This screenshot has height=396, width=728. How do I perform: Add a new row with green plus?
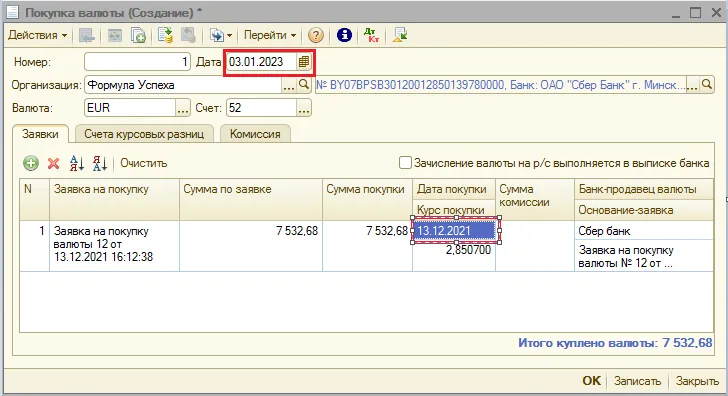click(x=31, y=163)
